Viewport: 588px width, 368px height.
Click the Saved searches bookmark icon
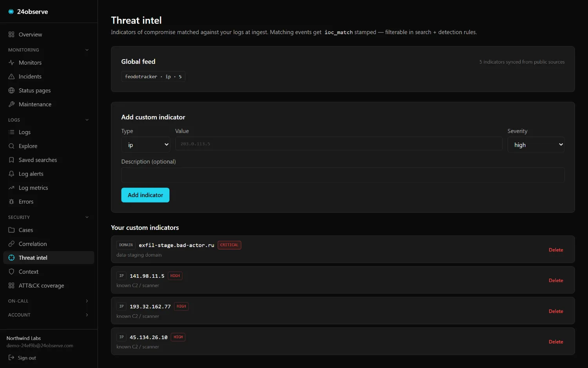coord(11,160)
